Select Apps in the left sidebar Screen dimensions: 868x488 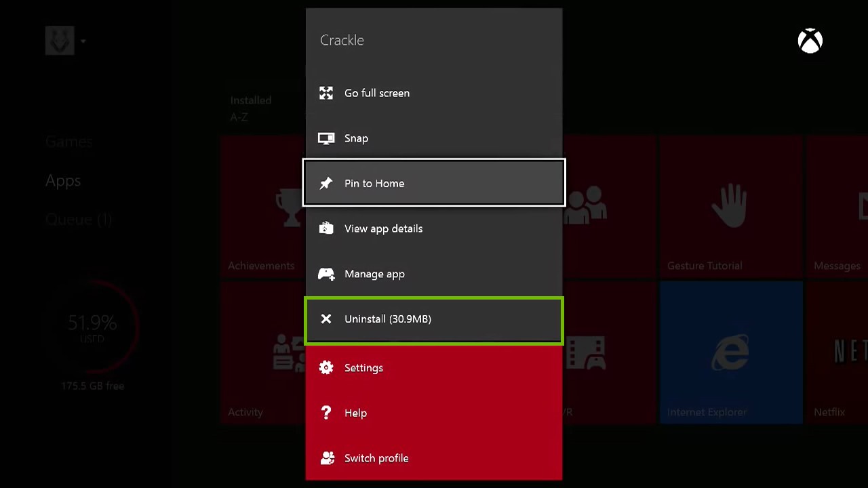point(62,180)
